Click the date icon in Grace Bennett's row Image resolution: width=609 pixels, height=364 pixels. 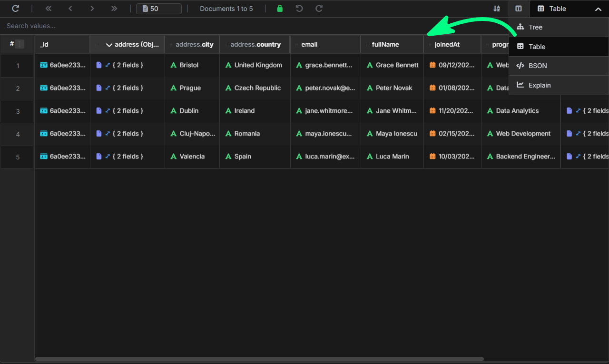432,65
